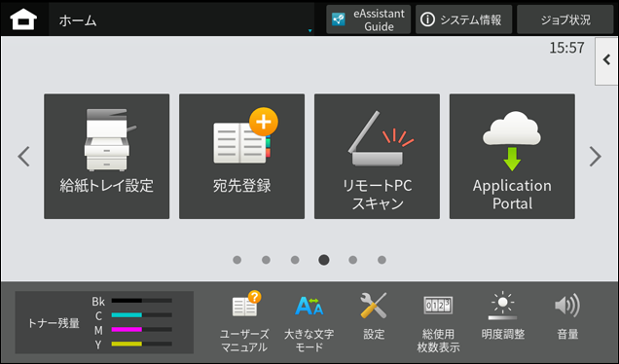Go to next home page arrow
Image resolution: width=619 pixels, height=364 pixels.
click(596, 157)
